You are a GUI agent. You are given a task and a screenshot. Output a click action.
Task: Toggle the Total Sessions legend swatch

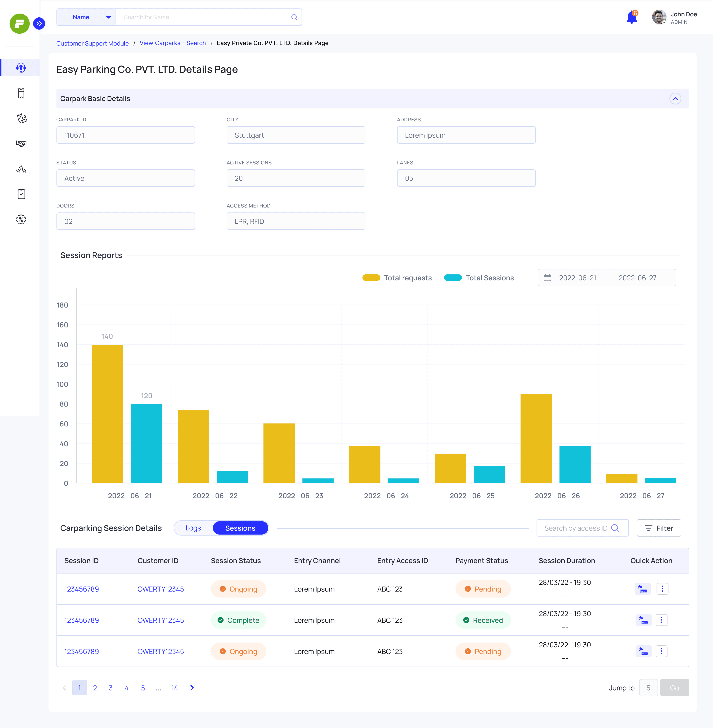[x=453, y=278]
